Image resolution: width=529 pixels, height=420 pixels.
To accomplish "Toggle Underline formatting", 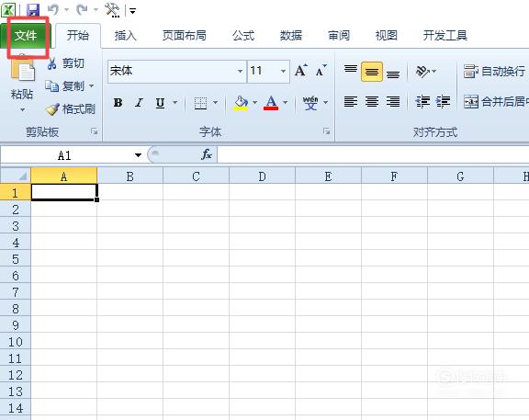I will pyautogui.click(x=160, y=103).
